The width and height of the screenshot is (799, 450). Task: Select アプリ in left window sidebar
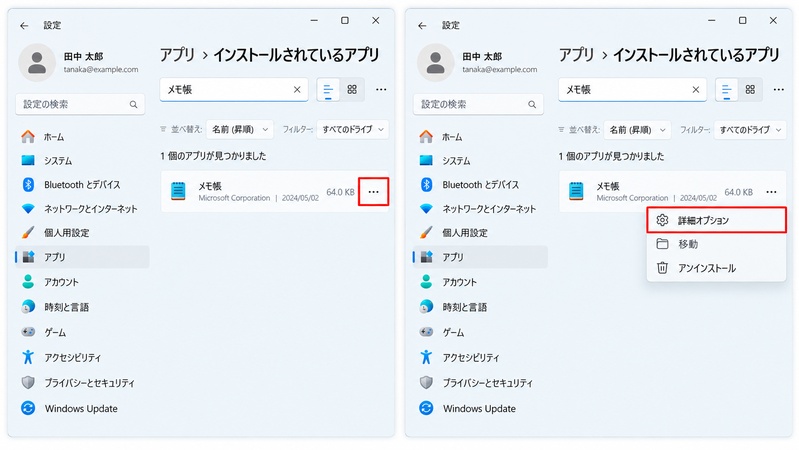[83, 257]
